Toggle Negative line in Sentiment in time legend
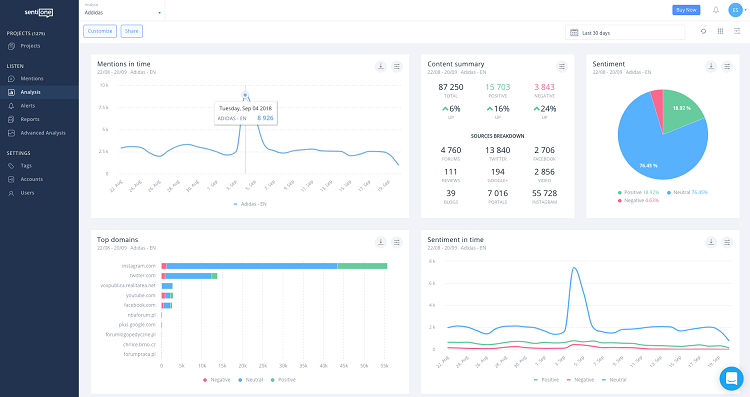Screen dimensions: 750x397 click(x=580, y=380)
